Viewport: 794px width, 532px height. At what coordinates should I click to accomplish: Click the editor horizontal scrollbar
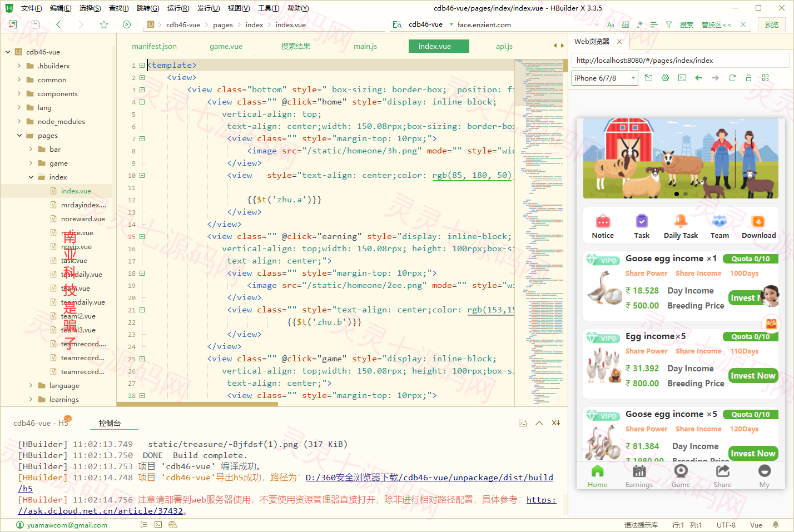click(197, 404)
